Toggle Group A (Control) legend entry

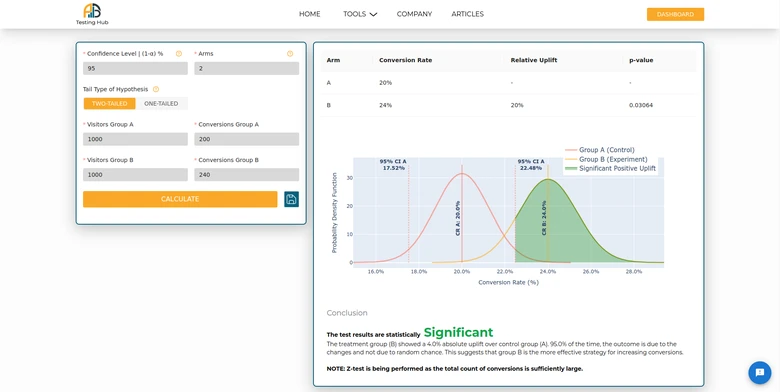(x=600, y=150)
